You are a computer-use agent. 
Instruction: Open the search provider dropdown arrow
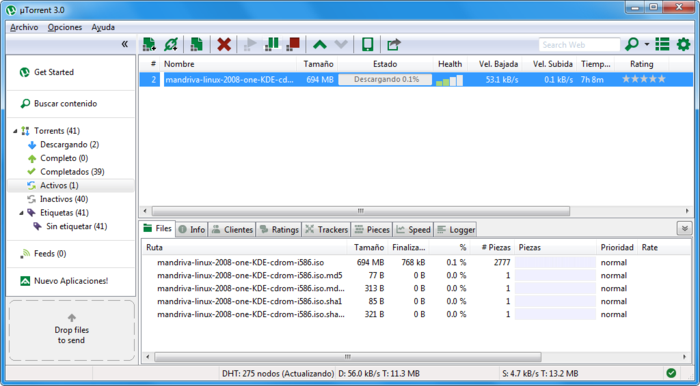pos(646,44)
